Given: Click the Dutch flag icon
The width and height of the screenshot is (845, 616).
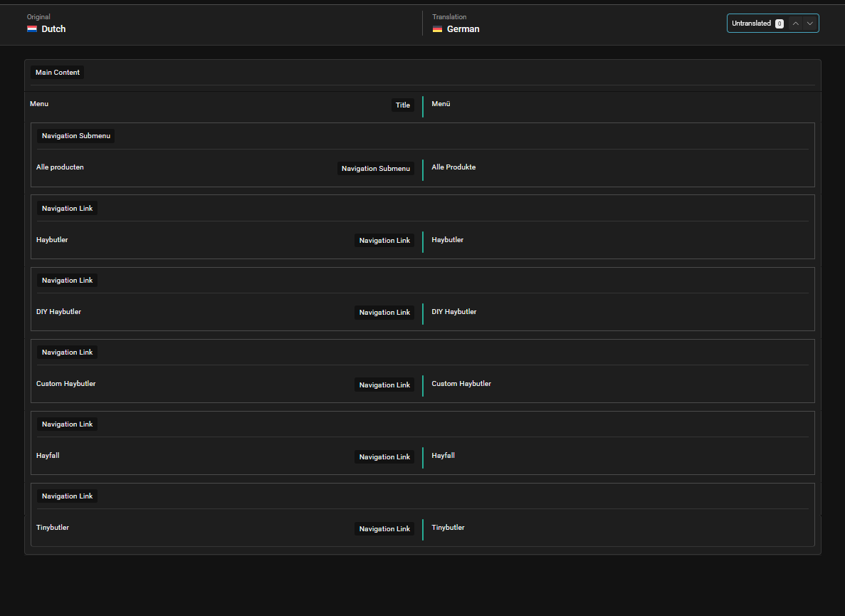Looking at the screenshot, I should [32, 29].
